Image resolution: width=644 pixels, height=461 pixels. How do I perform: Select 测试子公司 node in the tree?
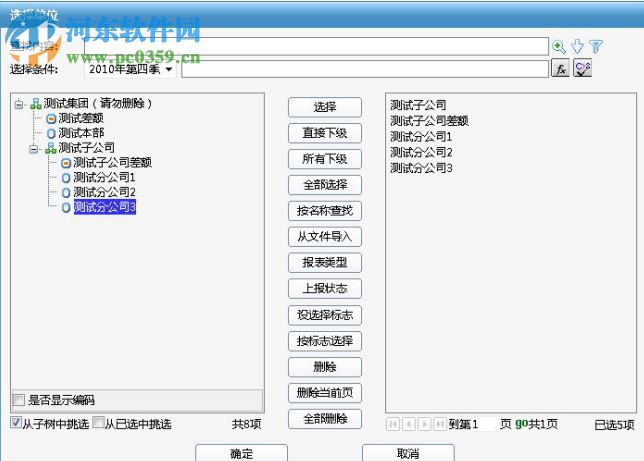point(86,148)
